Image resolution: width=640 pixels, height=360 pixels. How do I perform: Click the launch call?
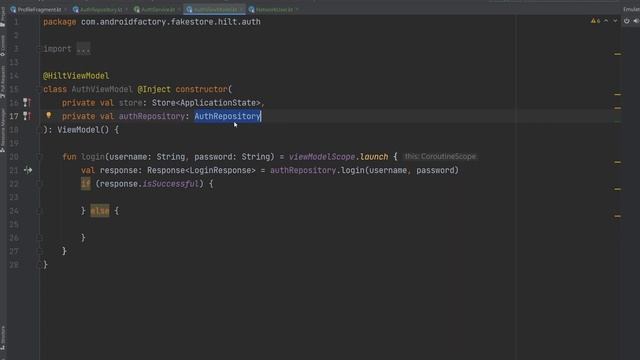(x=374, y=157)
